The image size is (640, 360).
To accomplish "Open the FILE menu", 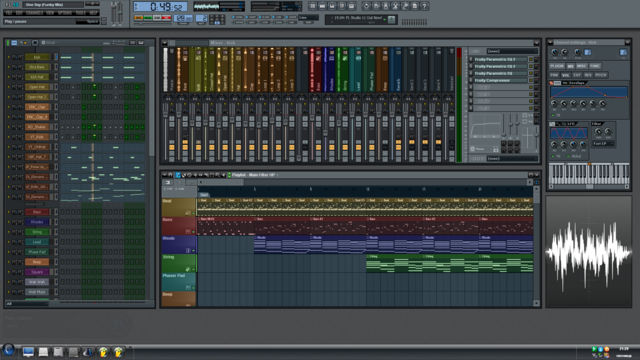I will pyautogui.click(x=8, y=13).
